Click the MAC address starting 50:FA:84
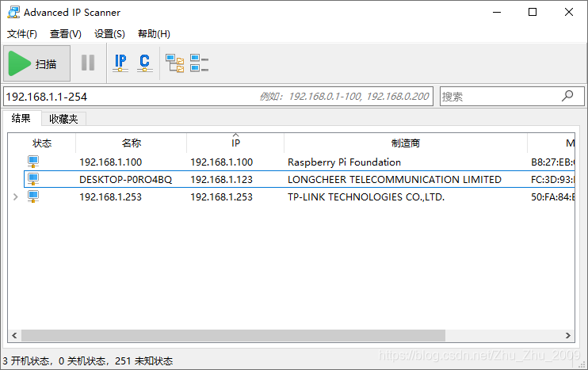This screenshot has height=370, width=588. click(x=552, y=197)
